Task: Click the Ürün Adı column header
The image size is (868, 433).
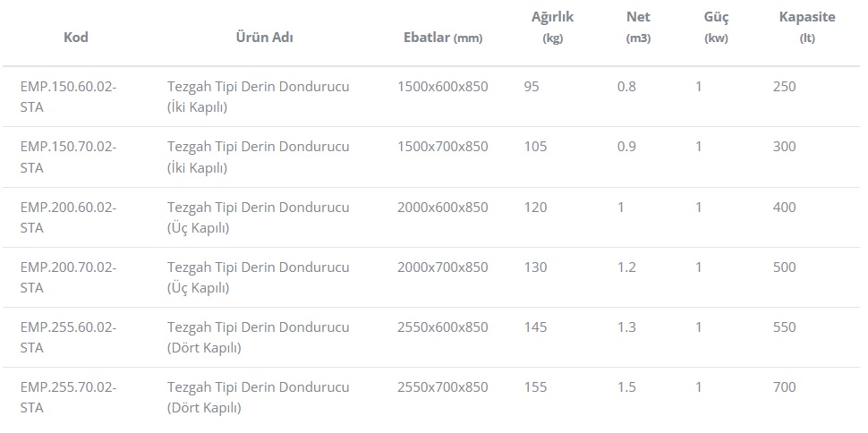Action: pos(264,38)
